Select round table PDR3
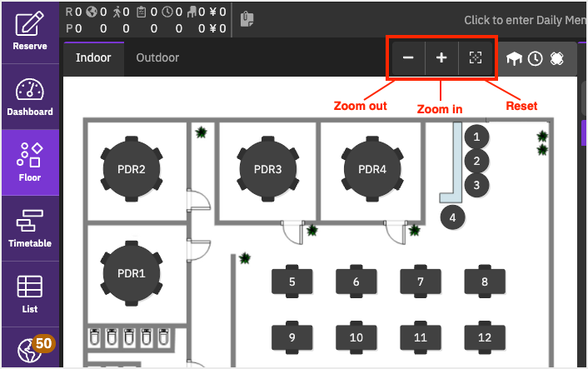This screenshot has width=588, height=369. [x=267, y=169]
